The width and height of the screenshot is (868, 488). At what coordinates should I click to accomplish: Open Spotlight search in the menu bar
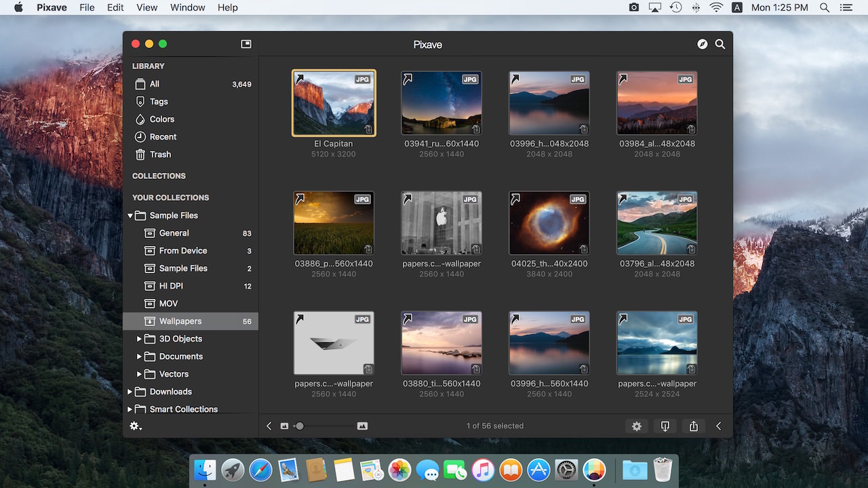coord(825,7)
